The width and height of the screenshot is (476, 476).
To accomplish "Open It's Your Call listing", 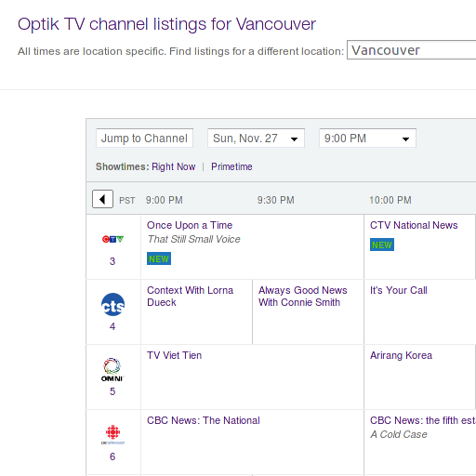I will pos(399,290).
